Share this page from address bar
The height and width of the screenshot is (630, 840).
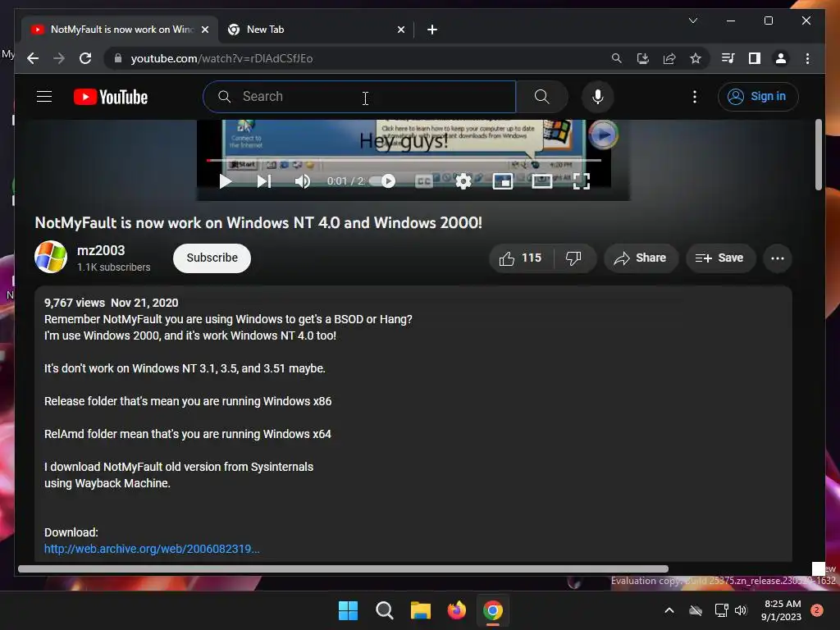669,58
